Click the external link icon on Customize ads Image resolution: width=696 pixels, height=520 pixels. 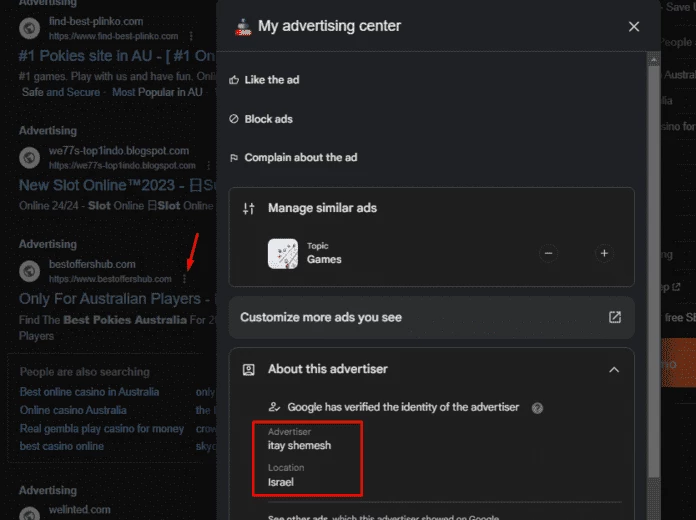pos(615,317)
